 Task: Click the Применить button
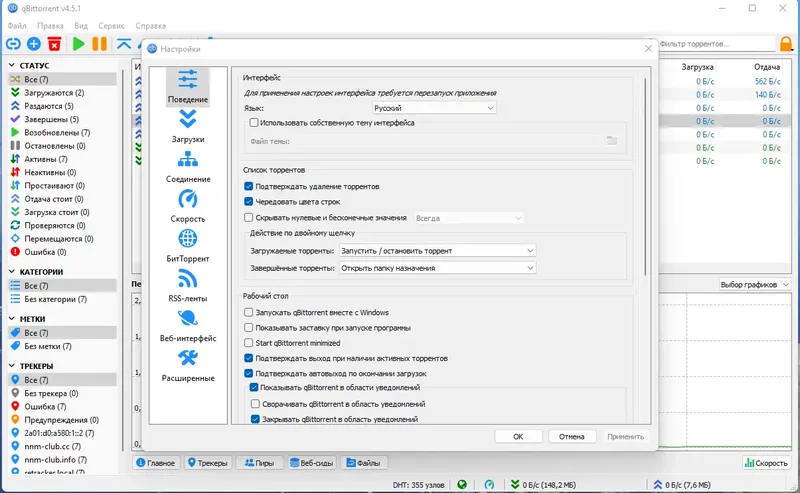pyautogui.click(x=626, y=436)
